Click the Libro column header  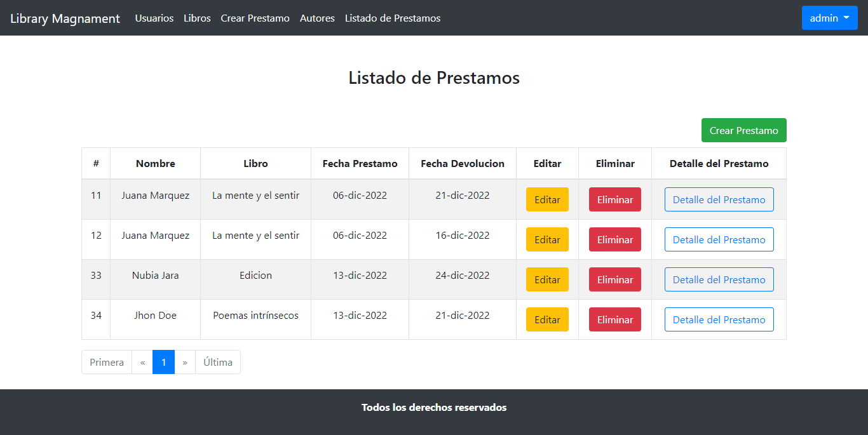click(x=255, y=163)
